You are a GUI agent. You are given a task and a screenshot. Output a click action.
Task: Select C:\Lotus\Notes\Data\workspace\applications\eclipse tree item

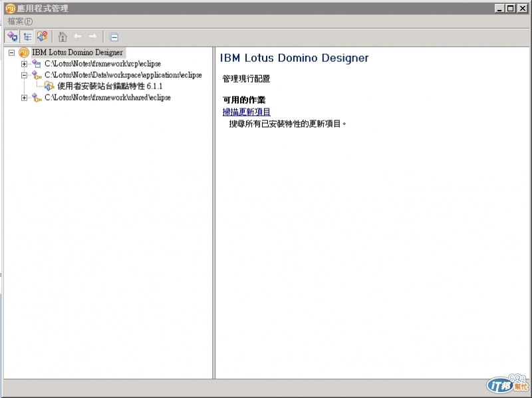123,75
